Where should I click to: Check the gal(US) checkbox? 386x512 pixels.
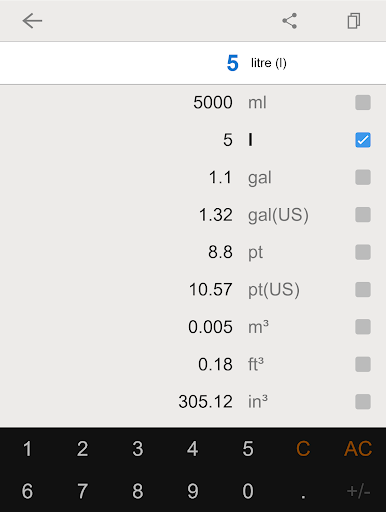pos(363,215)
